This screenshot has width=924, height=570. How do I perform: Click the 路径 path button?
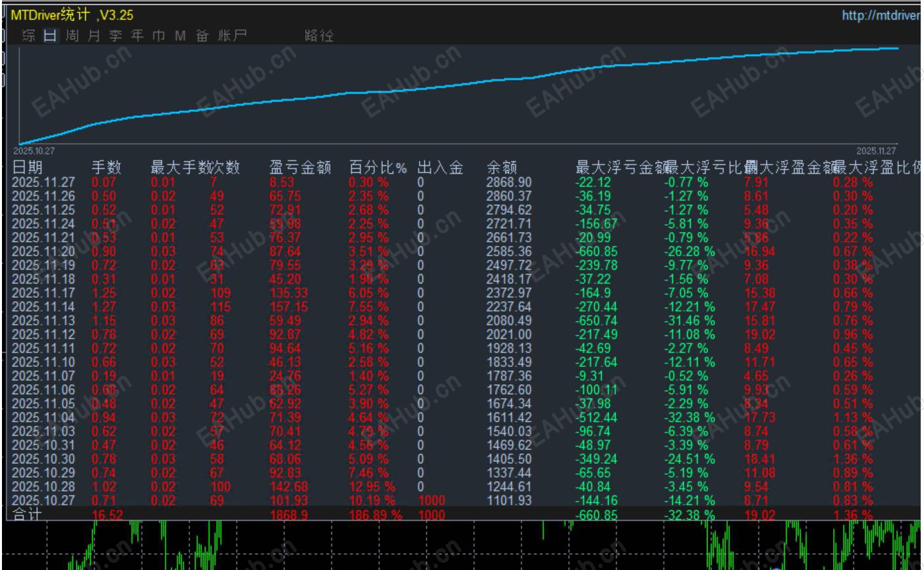319,36
